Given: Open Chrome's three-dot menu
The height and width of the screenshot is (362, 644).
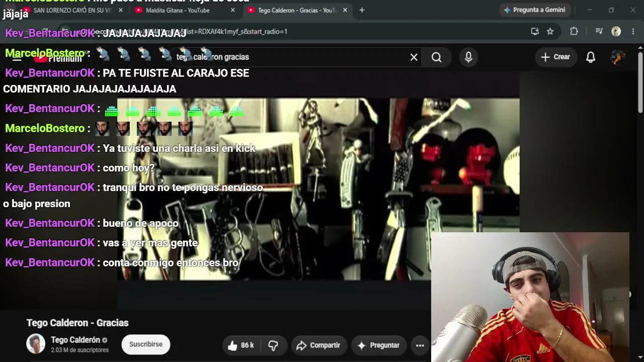Looking at the screenshot, I should point(633,31).
